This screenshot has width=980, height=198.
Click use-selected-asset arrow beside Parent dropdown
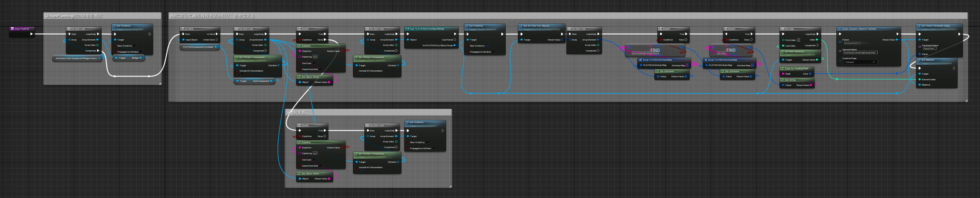864,43
